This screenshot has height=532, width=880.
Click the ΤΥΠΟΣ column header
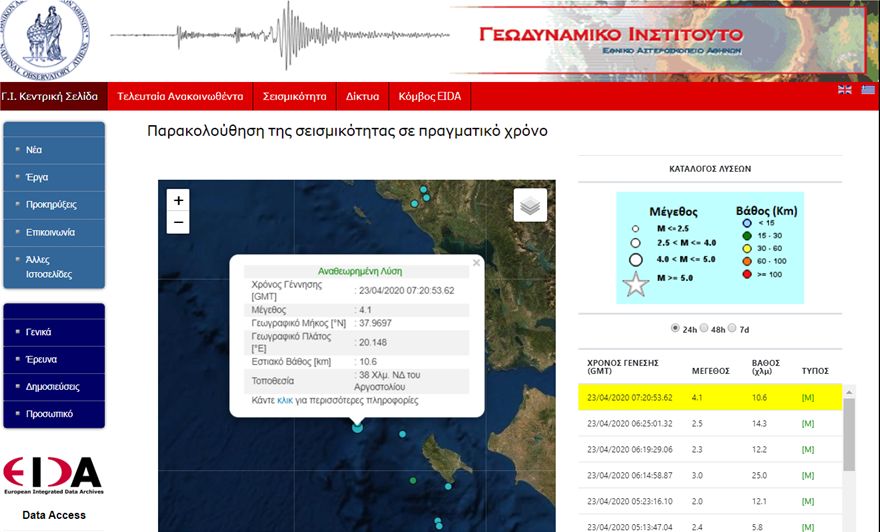(x=815, y=371)
